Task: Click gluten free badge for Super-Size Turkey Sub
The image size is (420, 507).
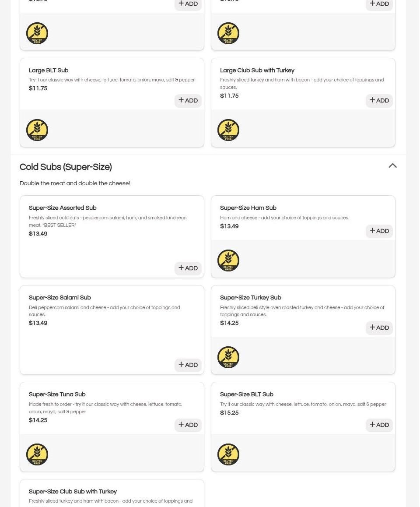Action: pos(228,357)
